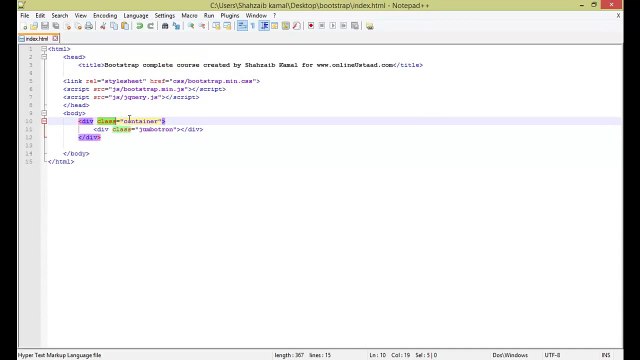The height and width of the screenshot is (360, 640).
Task: Click the X at the menu bar's end
Action: 618,16
